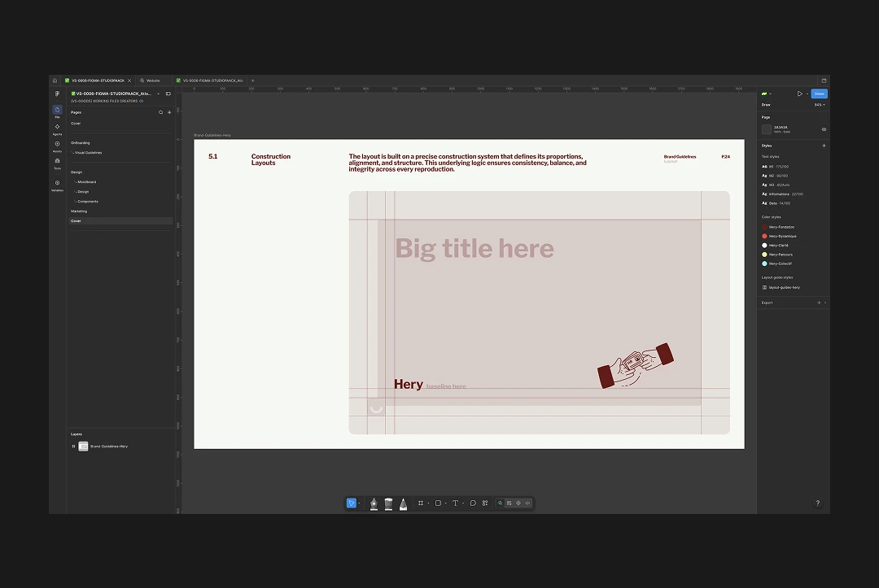This screenshot has width=879, height=588.
Task: Search pages with the magnifier icon
Action: (161, 112)
